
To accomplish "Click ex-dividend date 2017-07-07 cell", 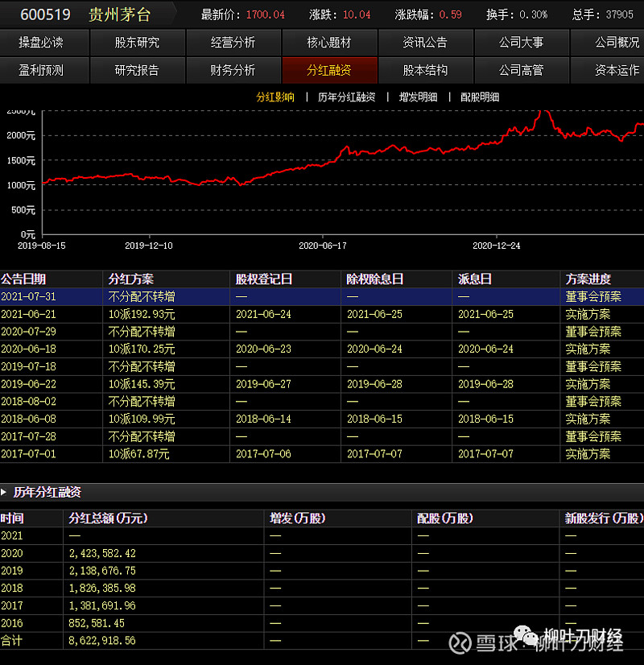I will point(375,454).
